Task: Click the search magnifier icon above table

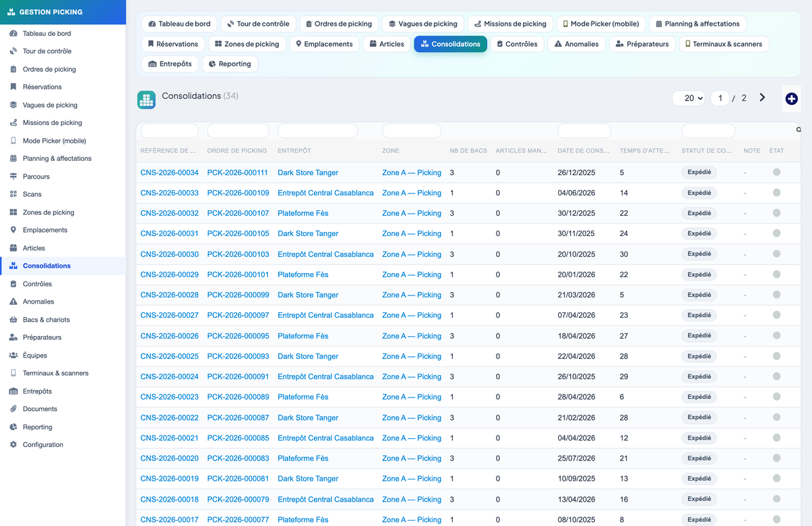Action: (798, 130)
